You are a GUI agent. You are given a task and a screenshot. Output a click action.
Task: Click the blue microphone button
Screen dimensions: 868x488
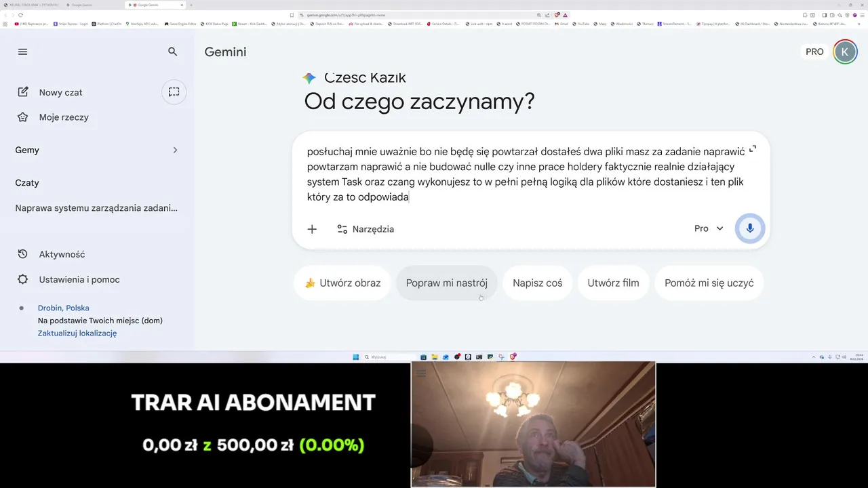pyautogui.click(x=750, y=228)
